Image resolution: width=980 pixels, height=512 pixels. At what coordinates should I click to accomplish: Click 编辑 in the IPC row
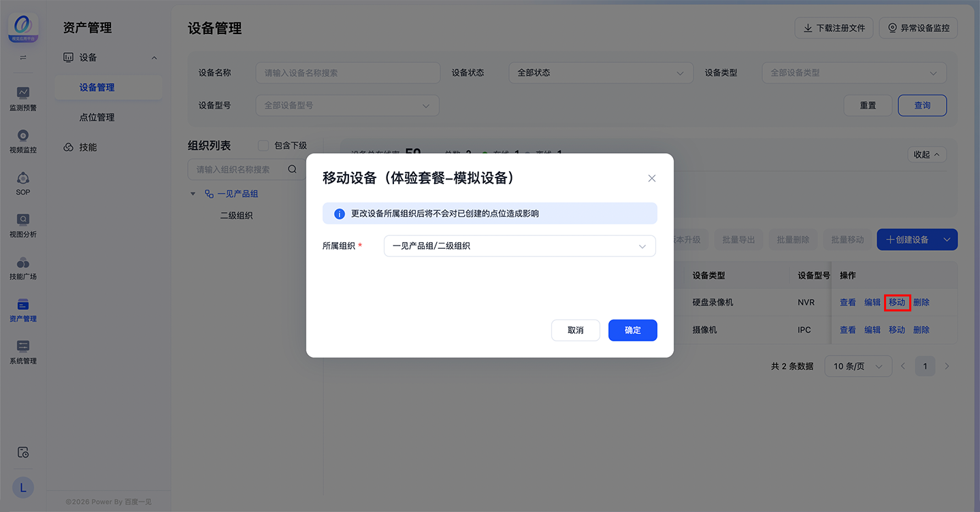click(872, 330)
